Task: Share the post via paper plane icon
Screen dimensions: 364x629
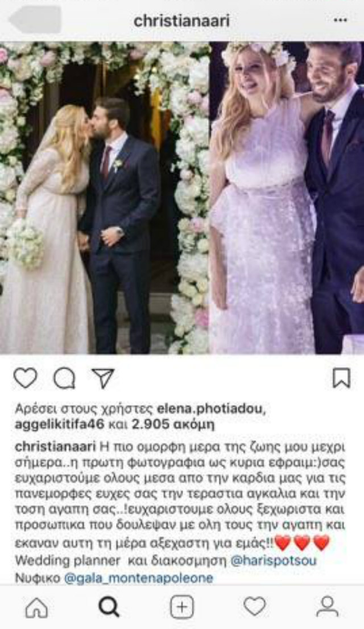Action: [103, 378]
